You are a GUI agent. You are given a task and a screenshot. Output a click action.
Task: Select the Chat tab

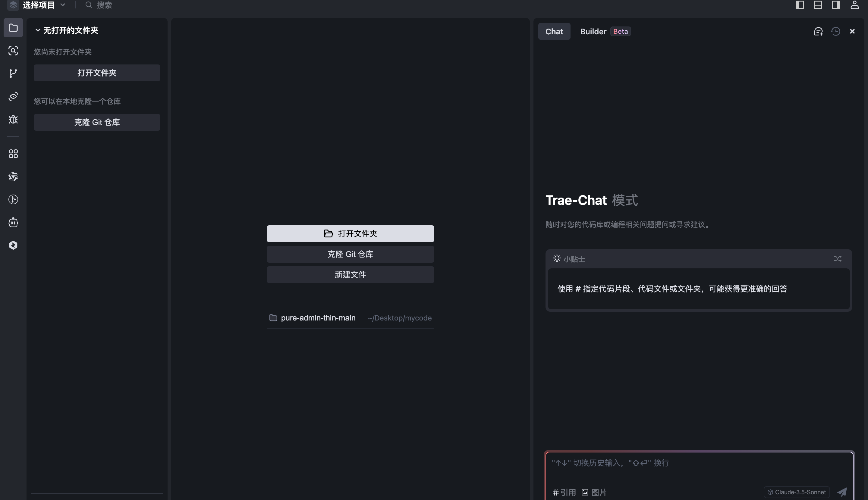pyautogui.click(x=554, y=32)
